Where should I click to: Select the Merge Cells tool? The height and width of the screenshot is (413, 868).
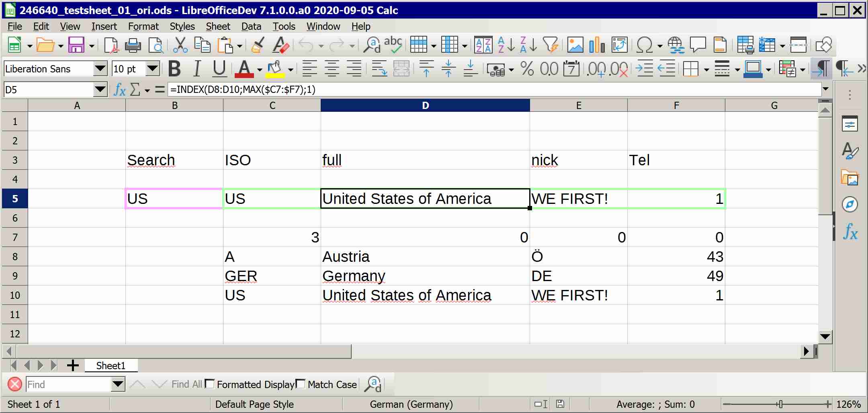coord(401,69)
